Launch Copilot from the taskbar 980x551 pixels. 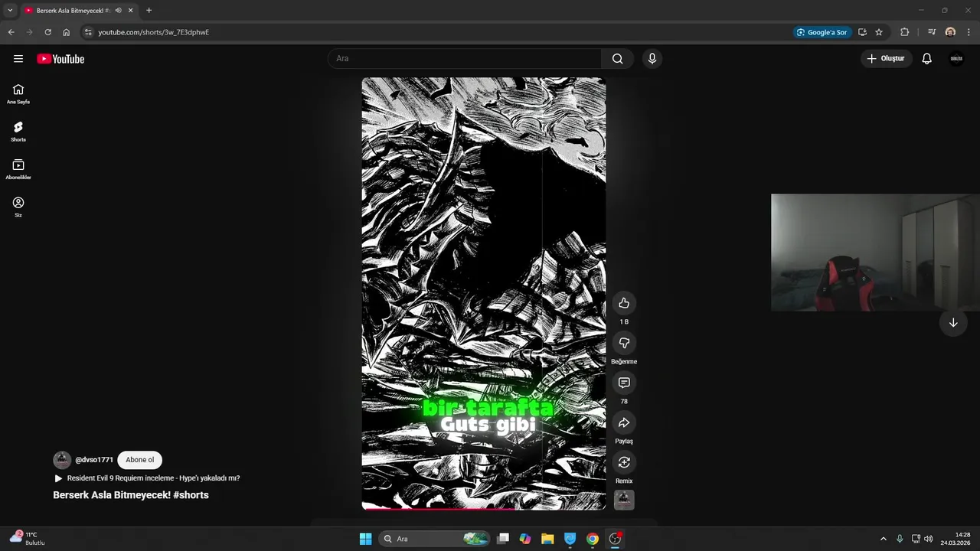click(x=525, y=539)
